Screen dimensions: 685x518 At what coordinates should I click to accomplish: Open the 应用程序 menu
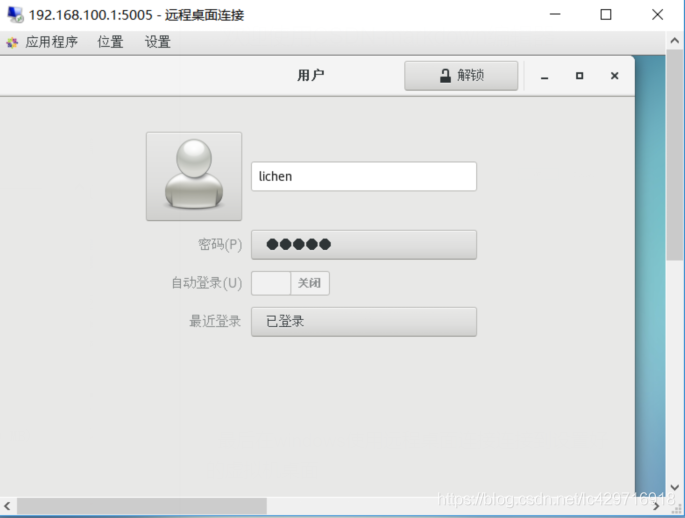coord(51,42)
